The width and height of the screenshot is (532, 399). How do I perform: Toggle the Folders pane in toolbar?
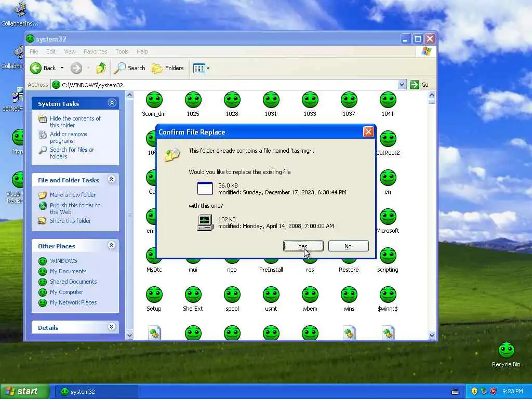tap(168, 68)
